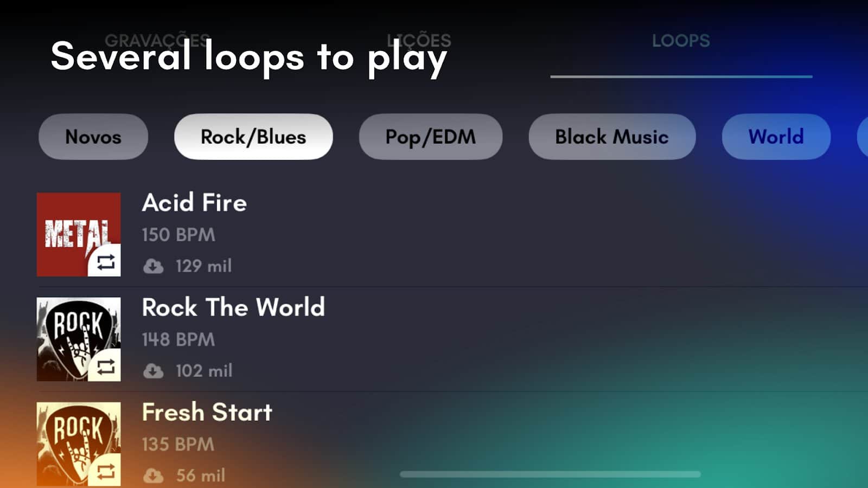Click the download cloud icon for Acid Fire

click(153, 266)
